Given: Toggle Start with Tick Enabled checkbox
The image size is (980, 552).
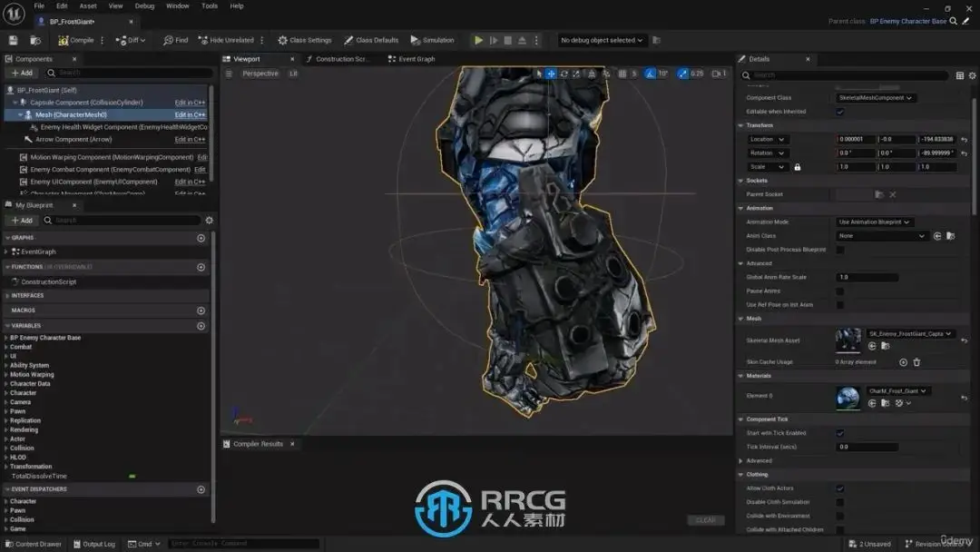Looking at the screenshot, I should (x=840, y=433).
